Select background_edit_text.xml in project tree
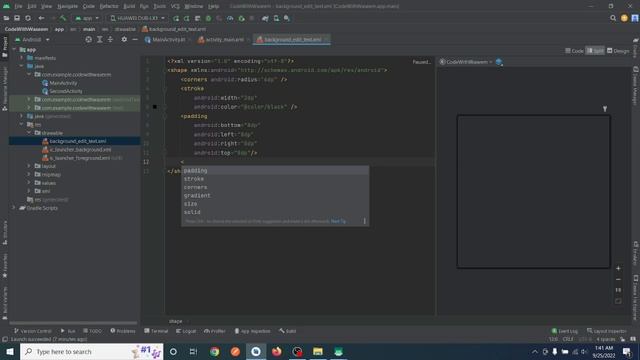 (74, 141)
